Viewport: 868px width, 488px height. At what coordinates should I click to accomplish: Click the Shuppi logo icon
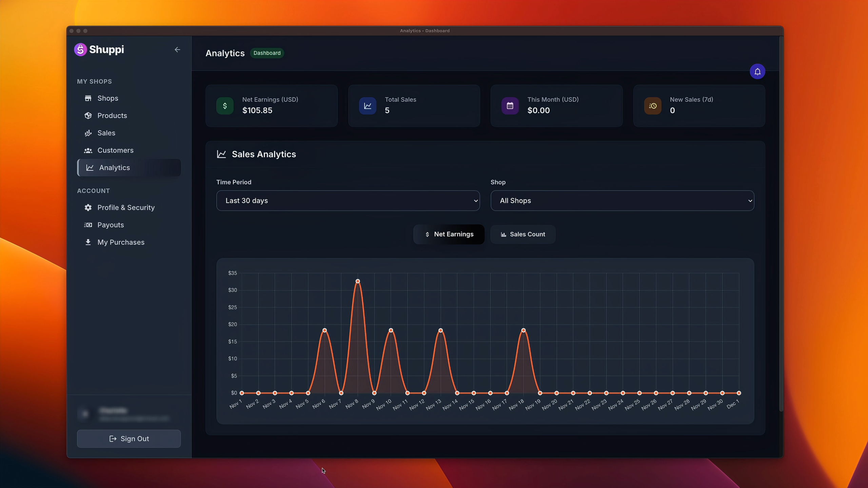click(x=80, y=50)
